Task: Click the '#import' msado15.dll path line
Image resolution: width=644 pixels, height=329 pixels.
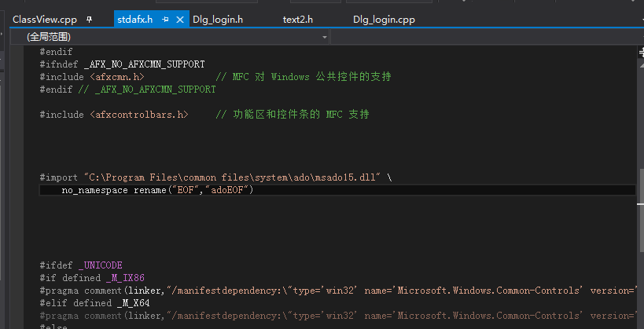Action: pyautogui.click(x=215, y=177)
